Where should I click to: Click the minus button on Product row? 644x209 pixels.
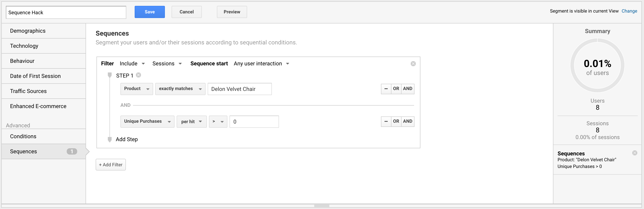[x=386, y=89]
